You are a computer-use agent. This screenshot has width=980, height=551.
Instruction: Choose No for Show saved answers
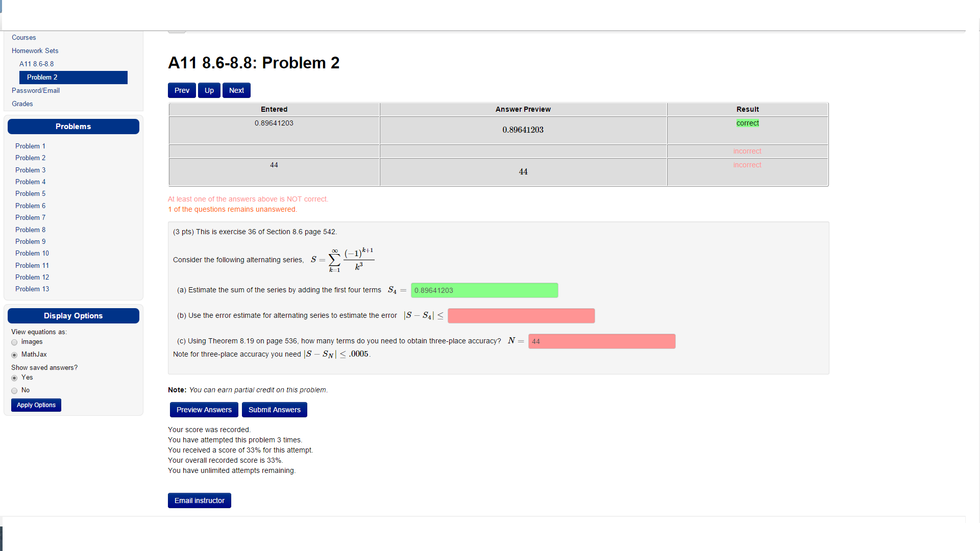coord(14,390)
